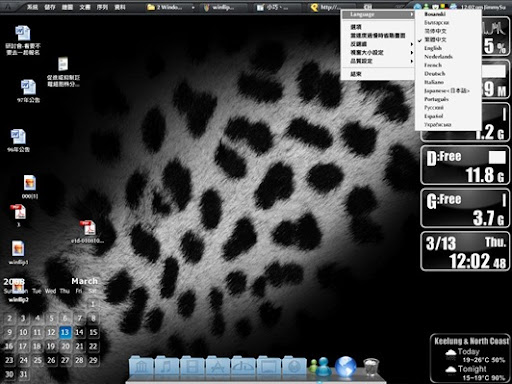
Task: Click the CPU usage percent gadget
Action: [x=496, y=37]
